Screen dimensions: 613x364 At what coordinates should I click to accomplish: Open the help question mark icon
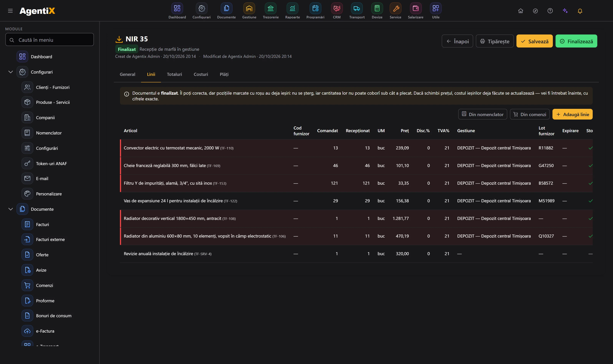tap(550, 11)
